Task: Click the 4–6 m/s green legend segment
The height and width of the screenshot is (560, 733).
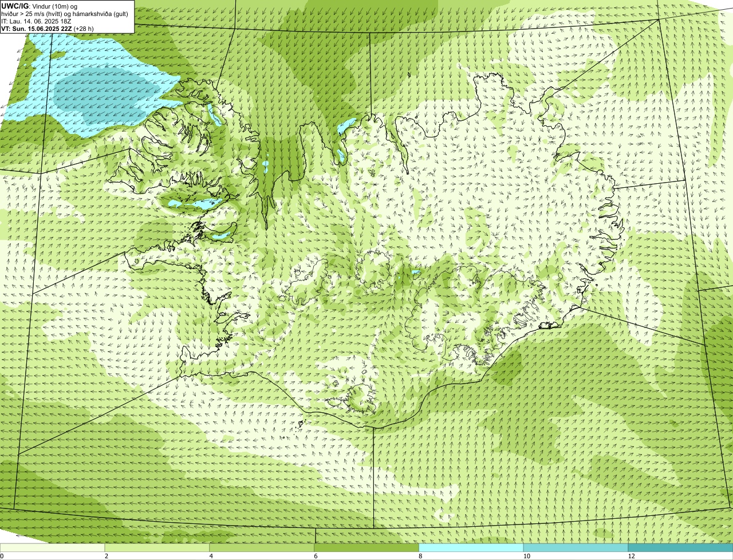Action: coord(262,548)
